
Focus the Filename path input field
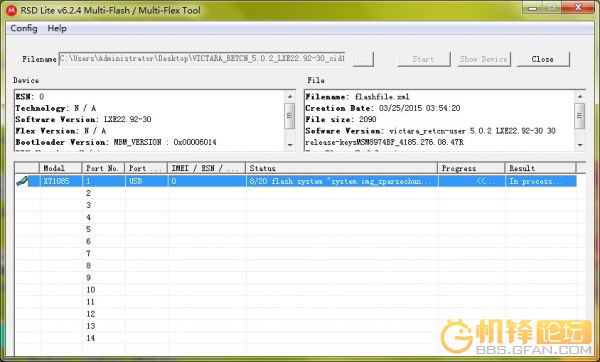click(x=202, y=59)
